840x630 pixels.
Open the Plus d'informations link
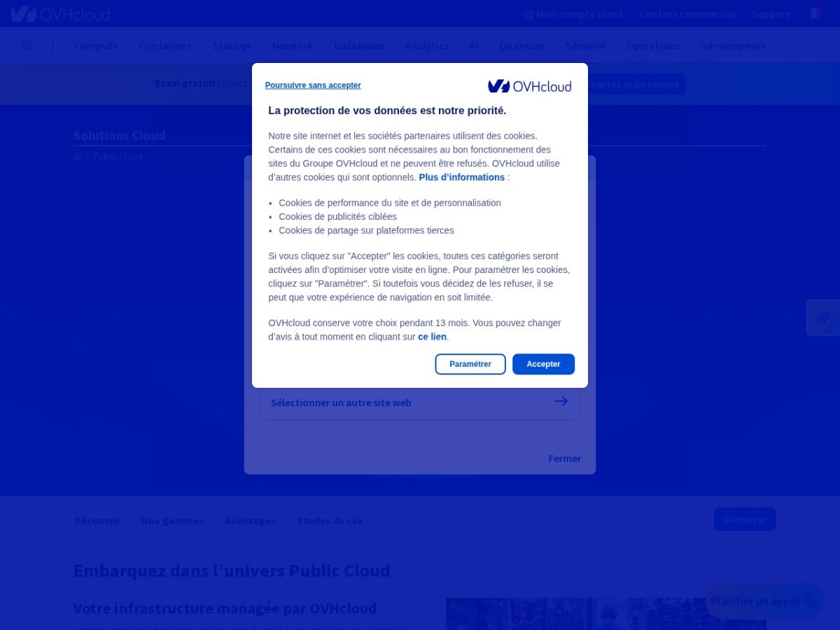(x=461, y=177)
